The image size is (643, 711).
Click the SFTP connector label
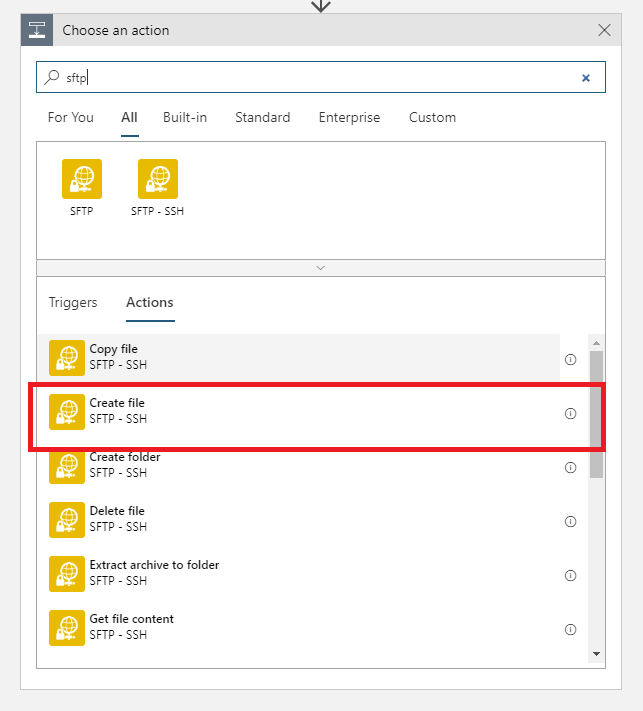click(x=82, y=211)
